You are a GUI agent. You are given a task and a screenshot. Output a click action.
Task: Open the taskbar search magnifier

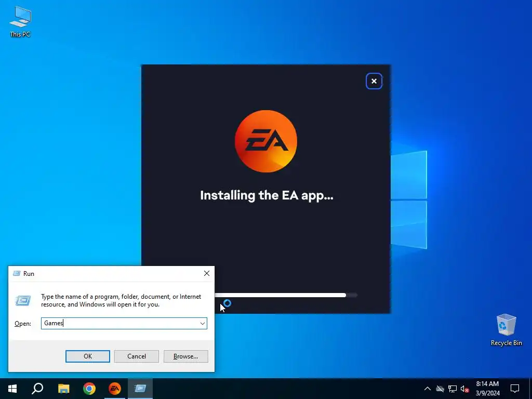pyautogui.click(x=37, y=389)
